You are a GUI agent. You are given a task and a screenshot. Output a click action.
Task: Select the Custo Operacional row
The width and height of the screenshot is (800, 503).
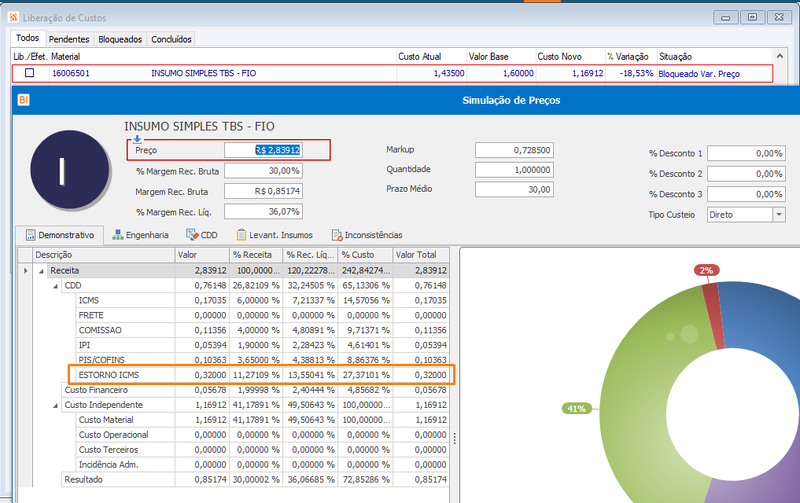point(261,435)
